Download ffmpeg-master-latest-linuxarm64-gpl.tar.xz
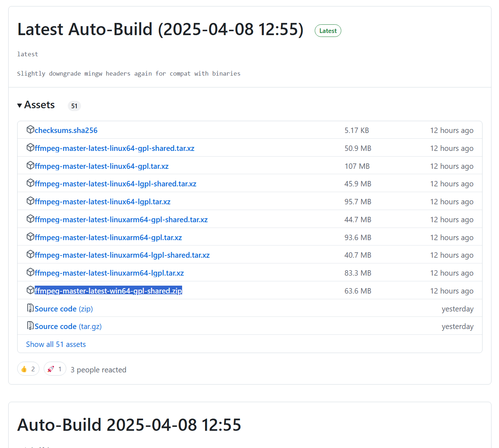 (x=108, y=238)
